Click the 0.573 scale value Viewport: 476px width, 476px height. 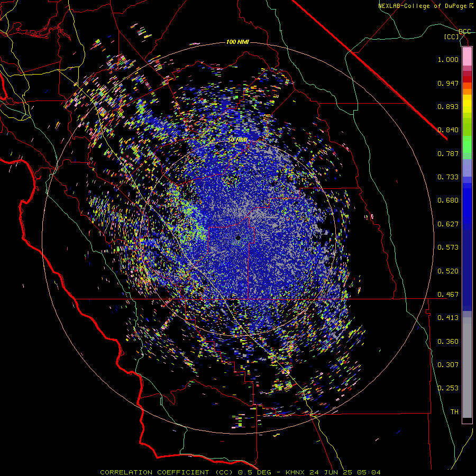(x=448, y=248)
